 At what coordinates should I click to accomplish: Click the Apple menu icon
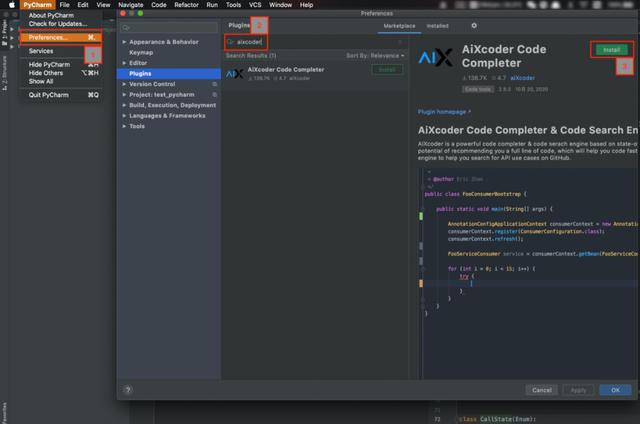(11, 5)
